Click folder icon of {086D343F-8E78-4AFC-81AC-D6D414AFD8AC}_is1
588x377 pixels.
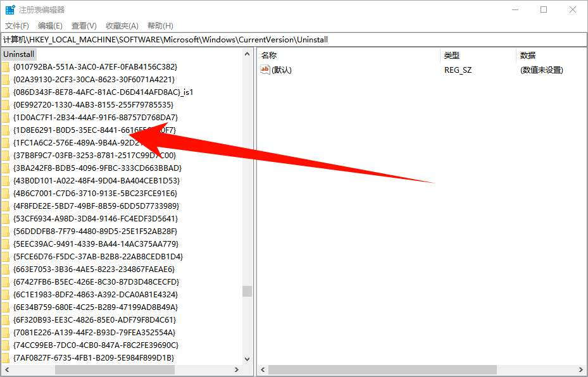pos(6,92)
